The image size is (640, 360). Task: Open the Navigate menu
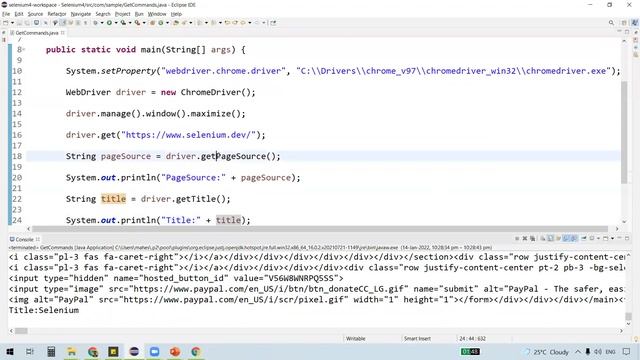click(x=81, y=14)
